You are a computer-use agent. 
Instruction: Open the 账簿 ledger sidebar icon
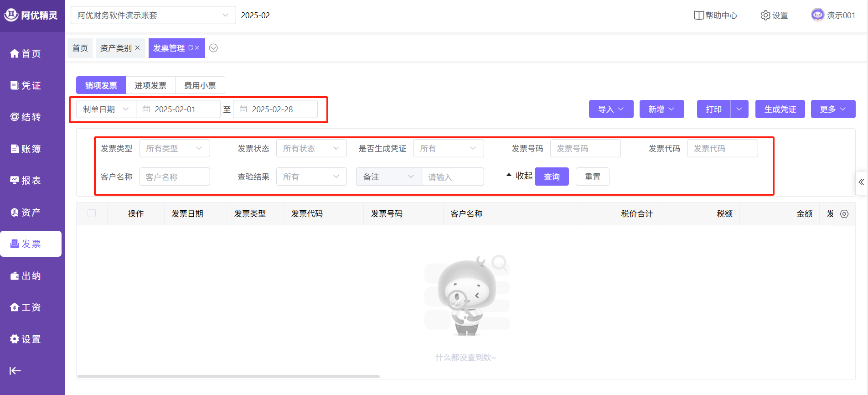point(15,149)
